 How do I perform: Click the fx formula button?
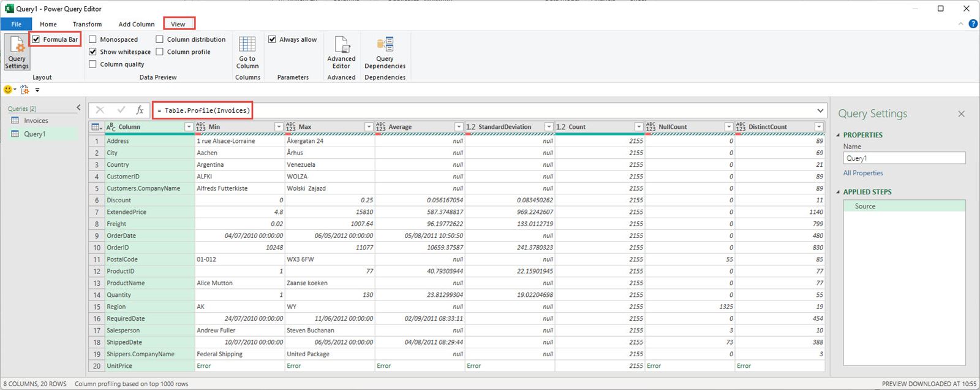pyautogui.click(x=140, y=110)
